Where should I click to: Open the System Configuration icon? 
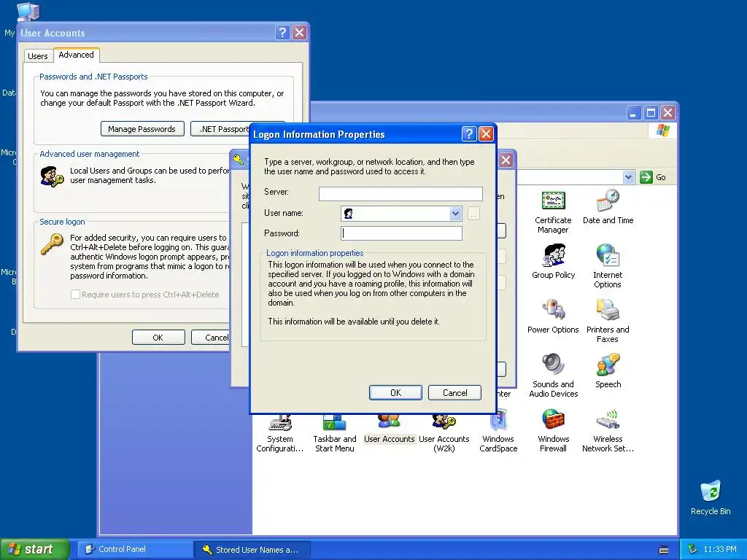(280, 422)
